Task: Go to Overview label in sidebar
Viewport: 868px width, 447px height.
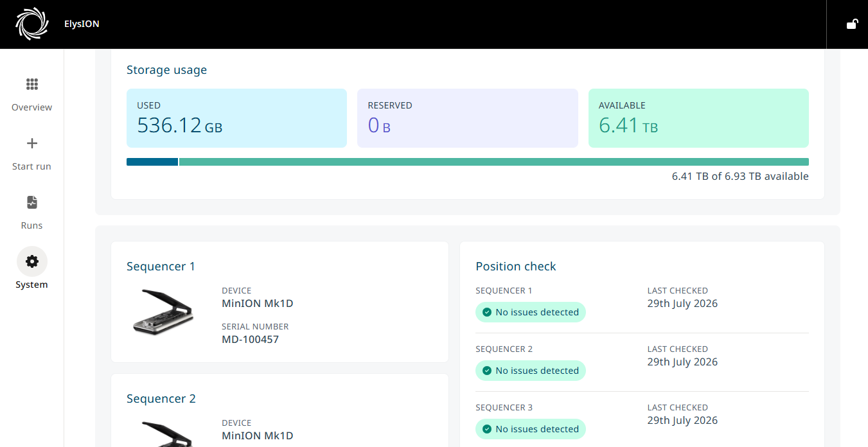Action: [32, 107]
